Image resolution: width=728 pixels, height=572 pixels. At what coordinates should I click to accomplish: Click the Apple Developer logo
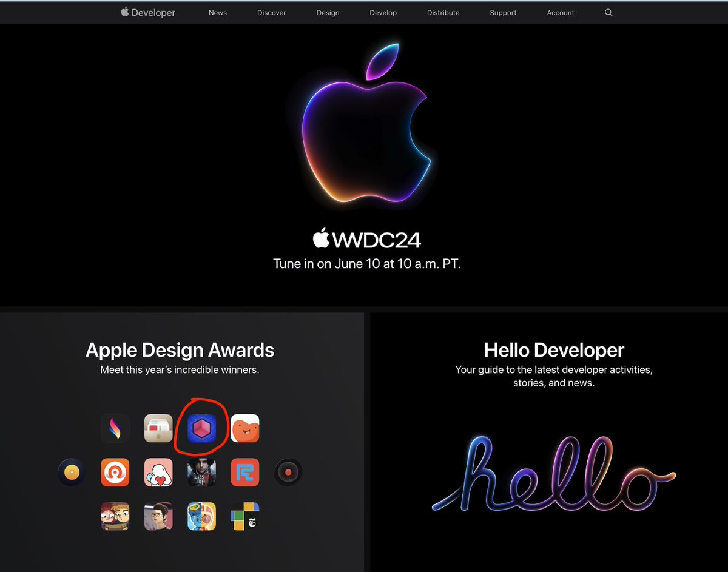148,12
